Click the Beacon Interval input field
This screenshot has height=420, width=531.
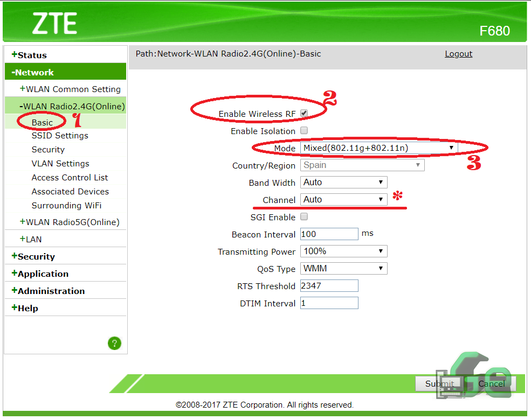[329, 234]
